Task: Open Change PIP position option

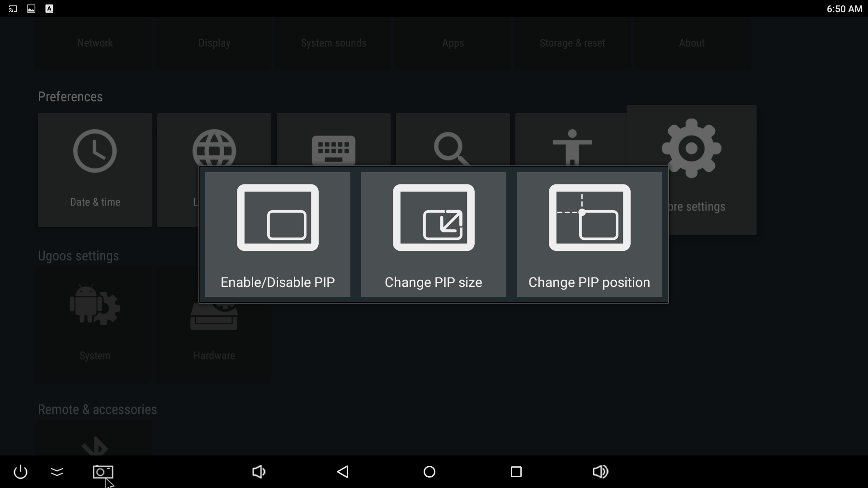Action: (590, 234)
